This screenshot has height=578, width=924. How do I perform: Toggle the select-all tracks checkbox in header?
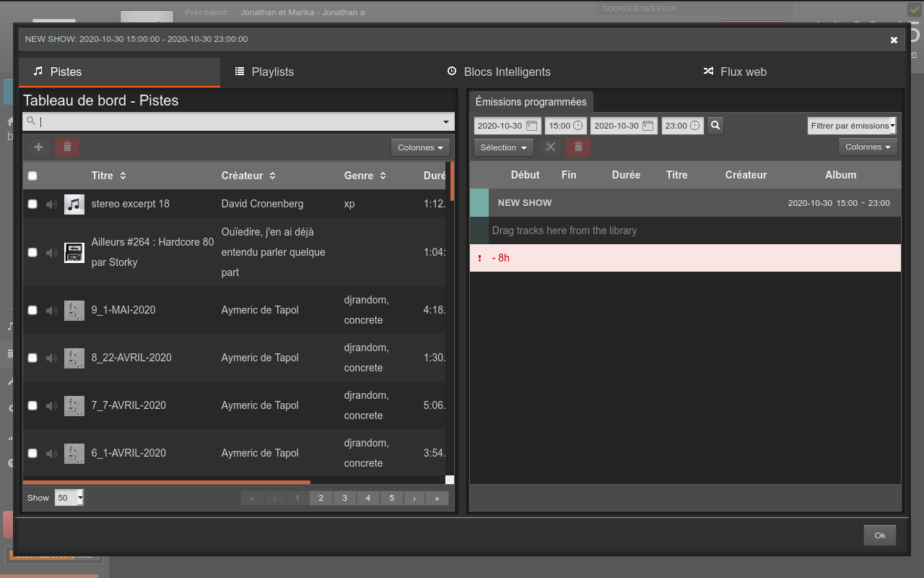[32, 176]
